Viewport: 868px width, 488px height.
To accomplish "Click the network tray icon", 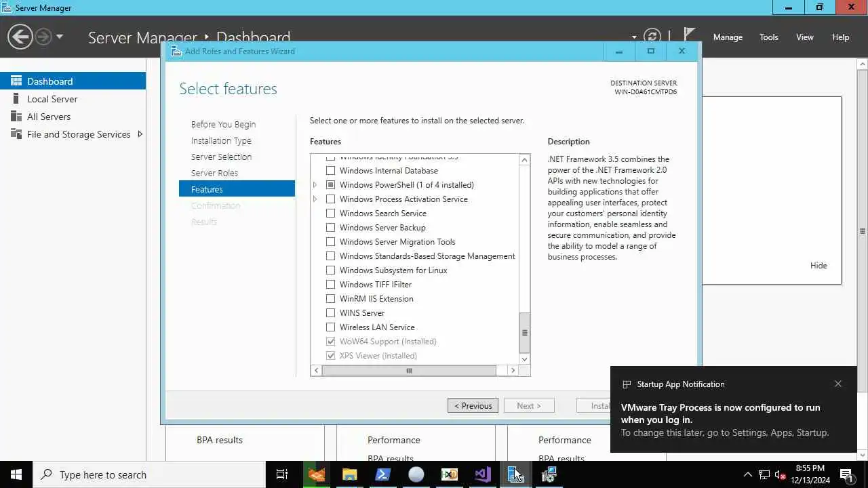I will pyautogui.click(x=764, y=474).
